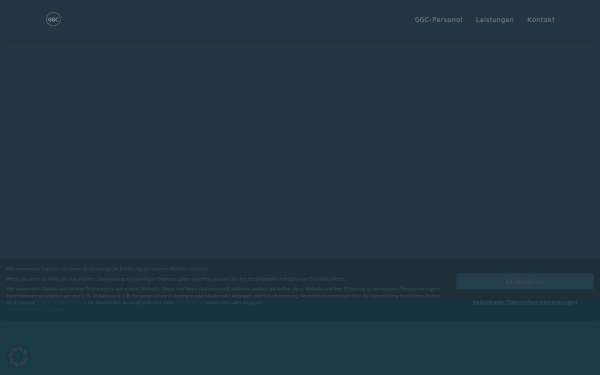Open the Kontakt menu item
Image resolution: width=600 pixels, height=375 pixels.
[x=541, y=20]
